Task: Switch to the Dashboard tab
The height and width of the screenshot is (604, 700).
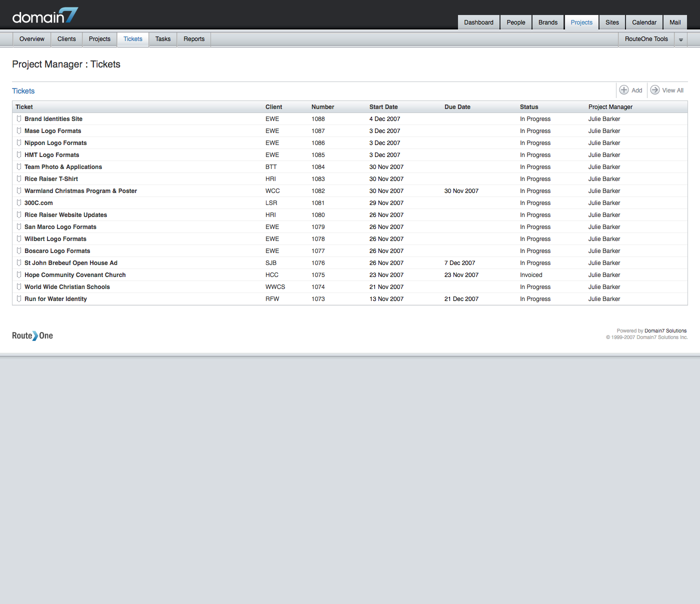Action: [x=478, y=22]
